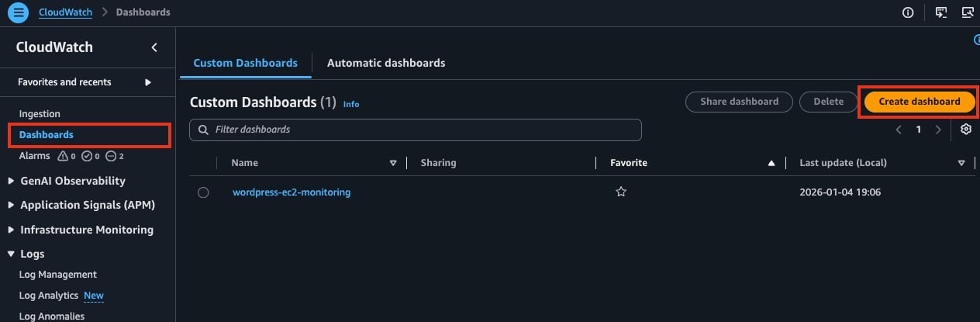Image resolution: width=980 pixels, height=322 pixels.
Task: Open Ingestion in sidebar
Action: point(40,114)
